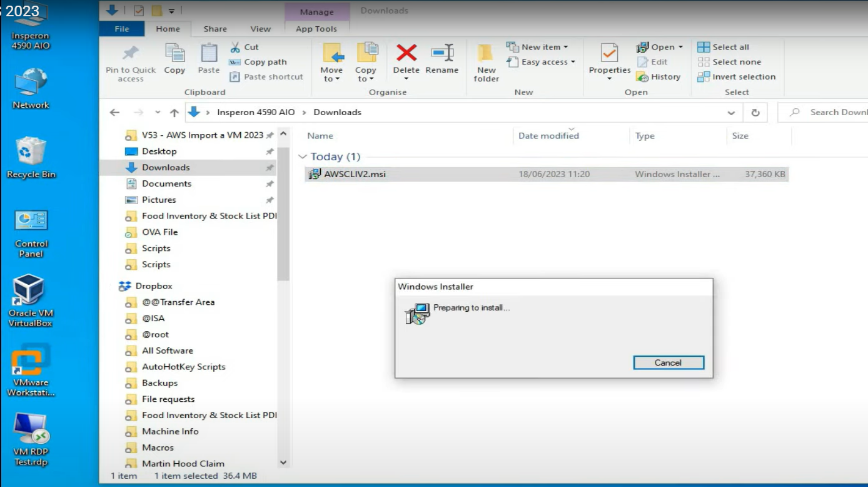Click the Manage contextual tab
Image resolution: width=868 pixels, height=487 pixels.
(316, 12)
